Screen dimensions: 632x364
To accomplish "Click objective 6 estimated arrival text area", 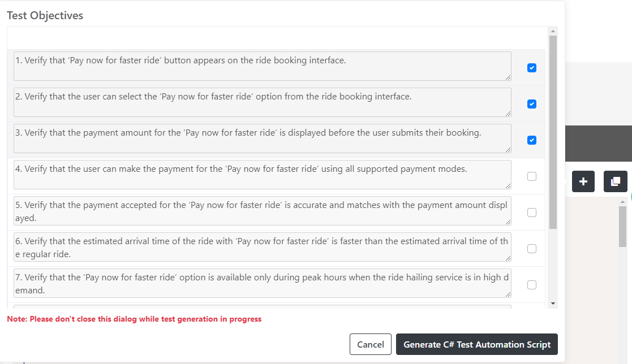I will pos(263,247).
